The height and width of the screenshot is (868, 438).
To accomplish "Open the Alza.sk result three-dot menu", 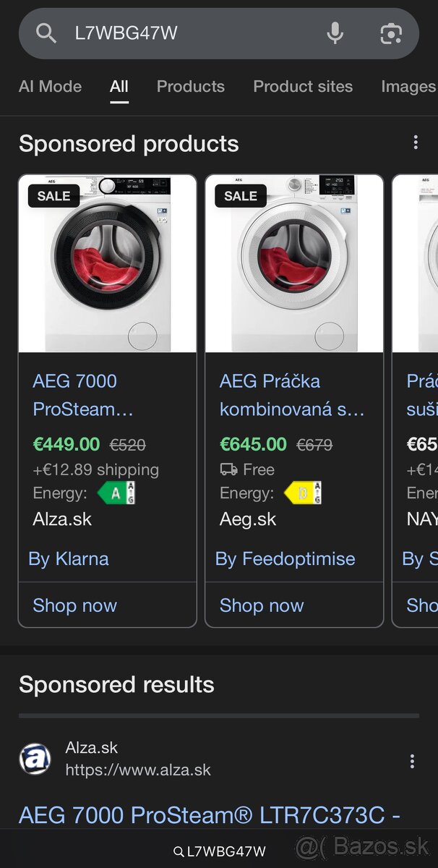I will (412, 760).
